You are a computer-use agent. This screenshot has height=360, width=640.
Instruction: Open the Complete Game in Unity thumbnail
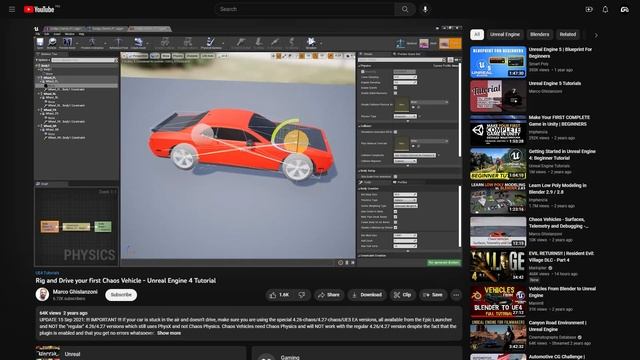point(498,130)
